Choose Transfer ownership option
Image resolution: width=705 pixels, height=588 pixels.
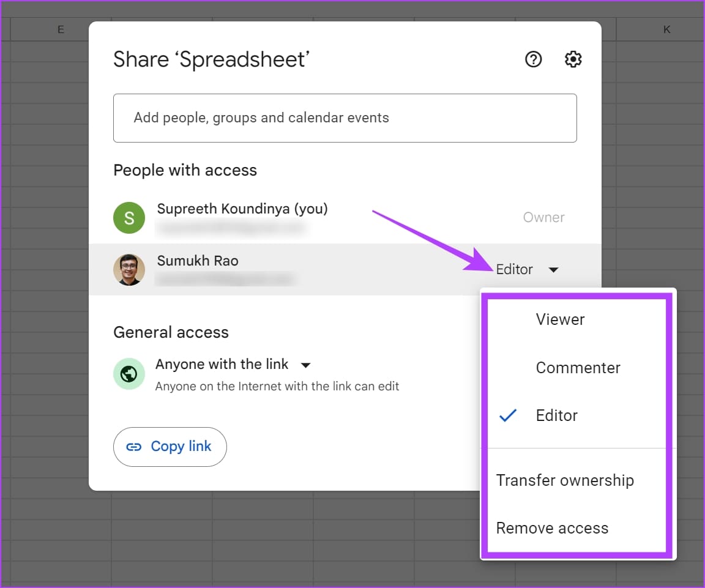pyautogui.click(x=565, y=480)
